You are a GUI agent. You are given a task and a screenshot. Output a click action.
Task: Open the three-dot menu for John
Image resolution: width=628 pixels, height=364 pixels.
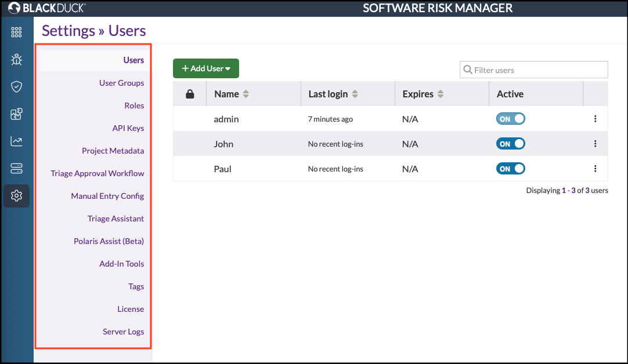[x=595, y=144]
